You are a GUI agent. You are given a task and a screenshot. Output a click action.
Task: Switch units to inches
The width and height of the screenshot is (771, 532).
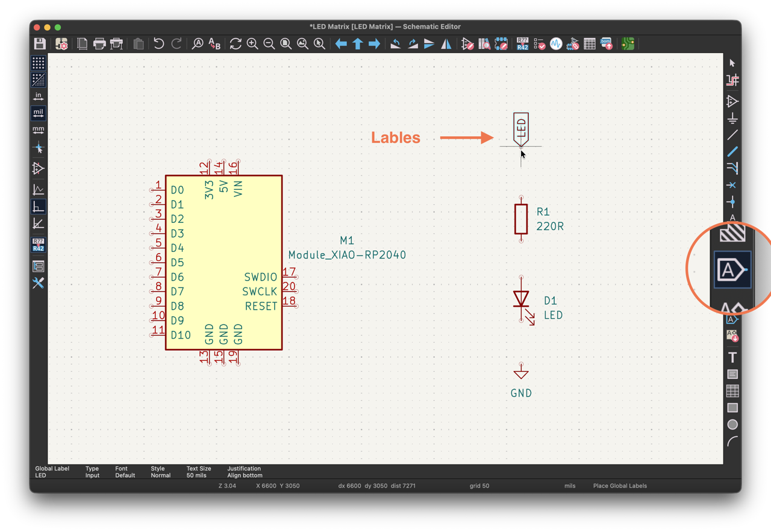(39, 96)
